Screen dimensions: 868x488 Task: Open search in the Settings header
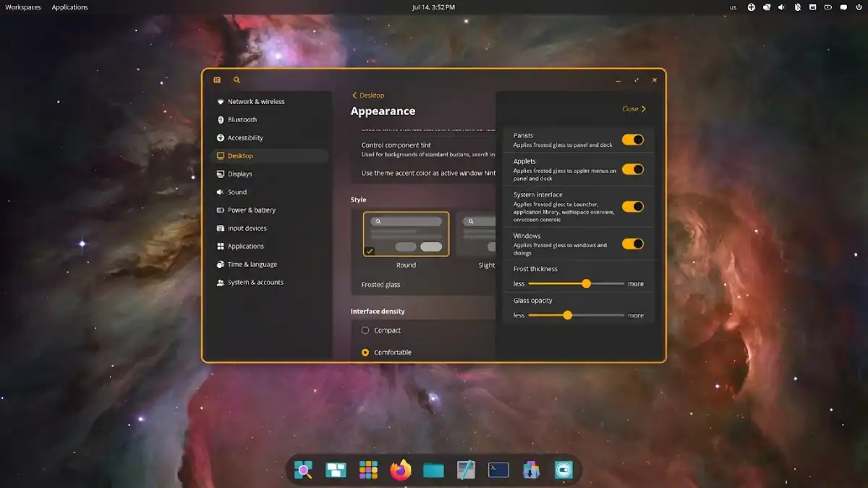(x=237, y=80)
